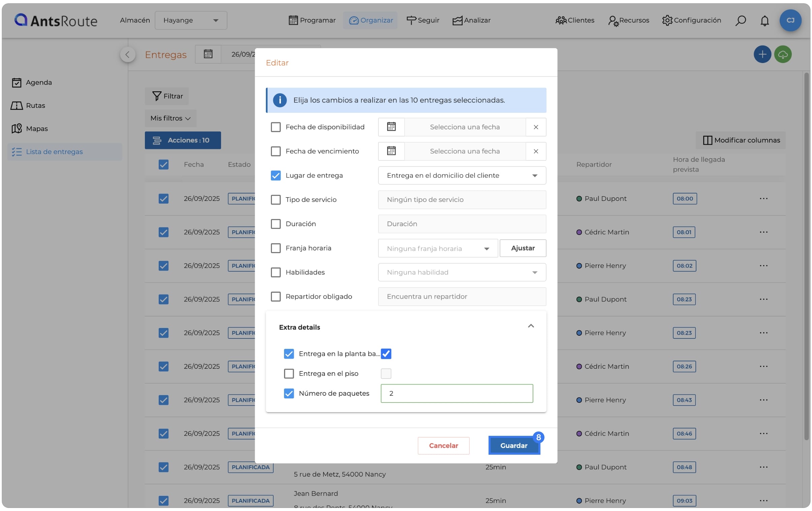
Task: Enable the Habilidades checkbox
Action: (x=276, y=272)
